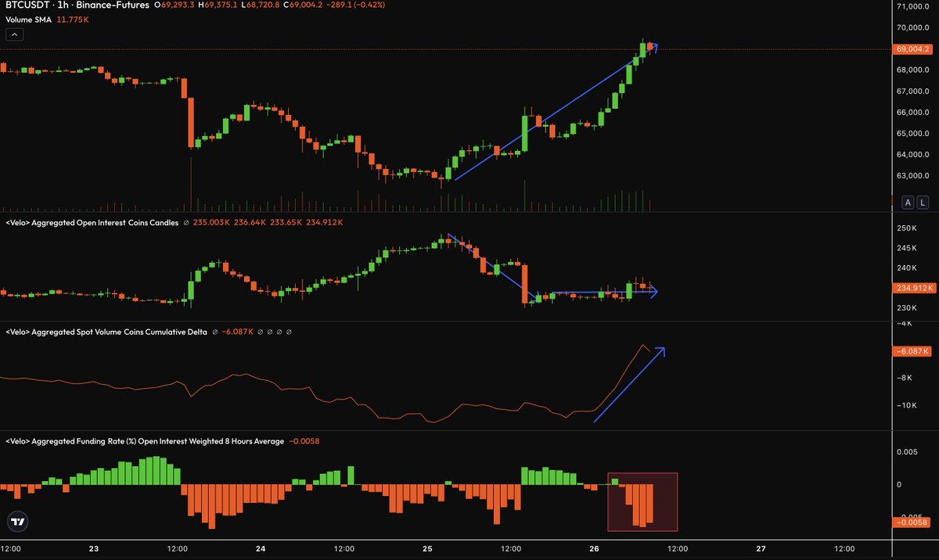Viewport: 939px width, 560px height.
Task: Click the BTCUSDT symbol title
Action: tap(27, 5)
